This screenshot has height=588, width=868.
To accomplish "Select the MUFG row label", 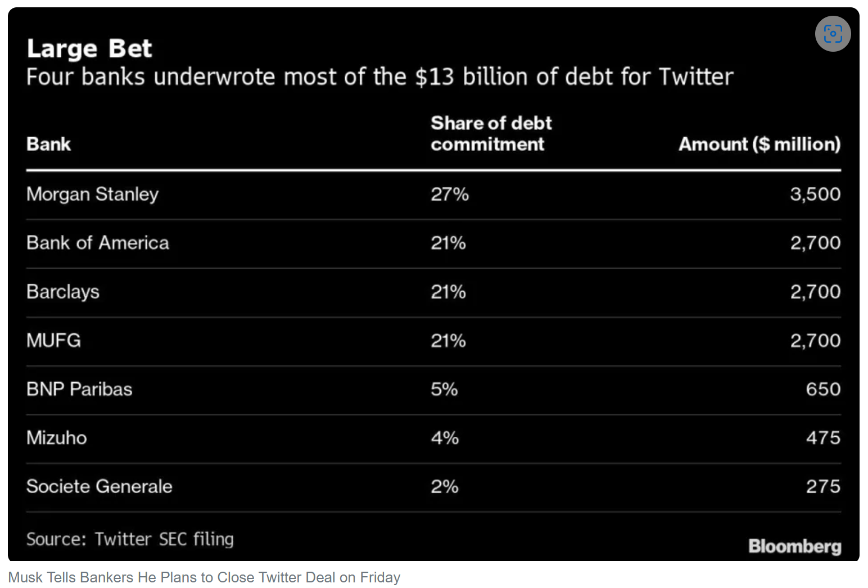I will tap(54, 341).
